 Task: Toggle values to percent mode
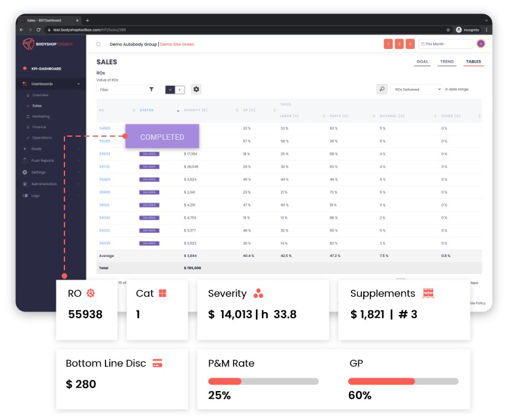170,90
